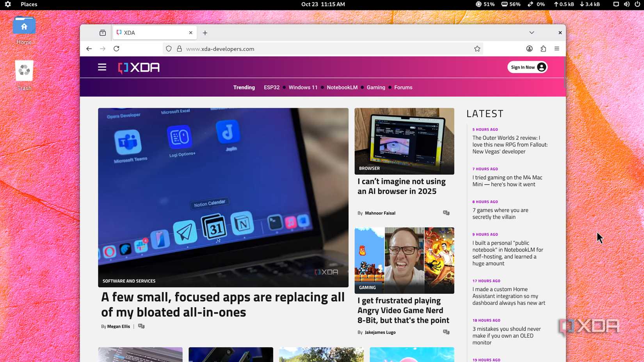The height and width of the screenshot is (362, 644).
Task: Open the Home folder on the desktop
Action: pos(24,30)
